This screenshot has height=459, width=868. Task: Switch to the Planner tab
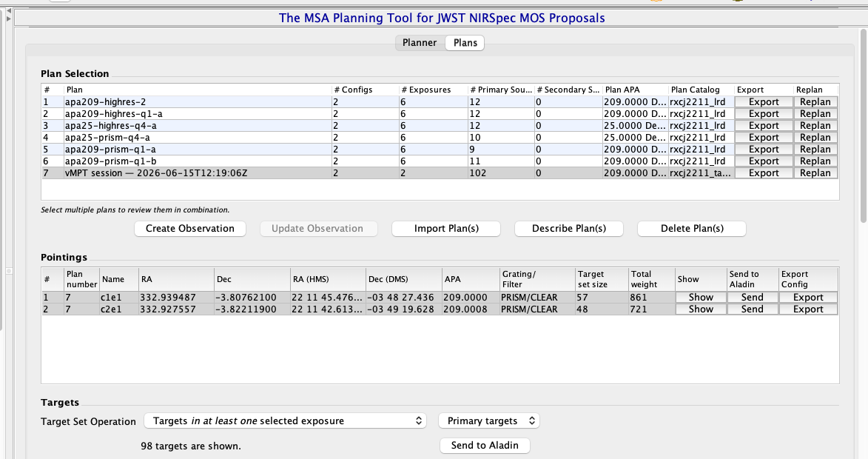(x=419, y=43)
